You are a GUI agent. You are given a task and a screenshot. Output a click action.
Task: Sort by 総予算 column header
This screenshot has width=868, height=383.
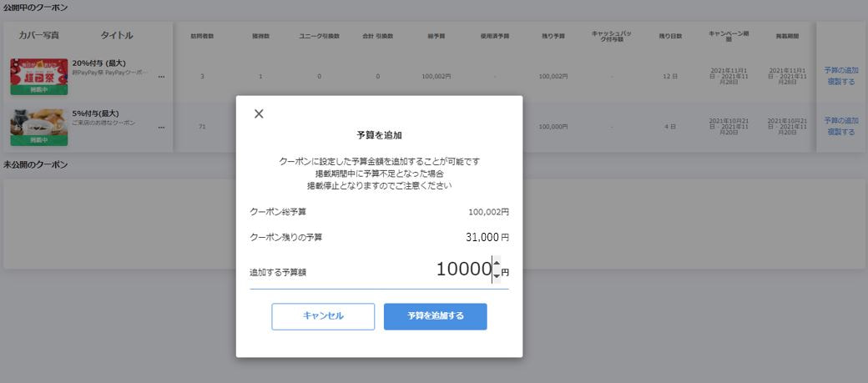437,37
